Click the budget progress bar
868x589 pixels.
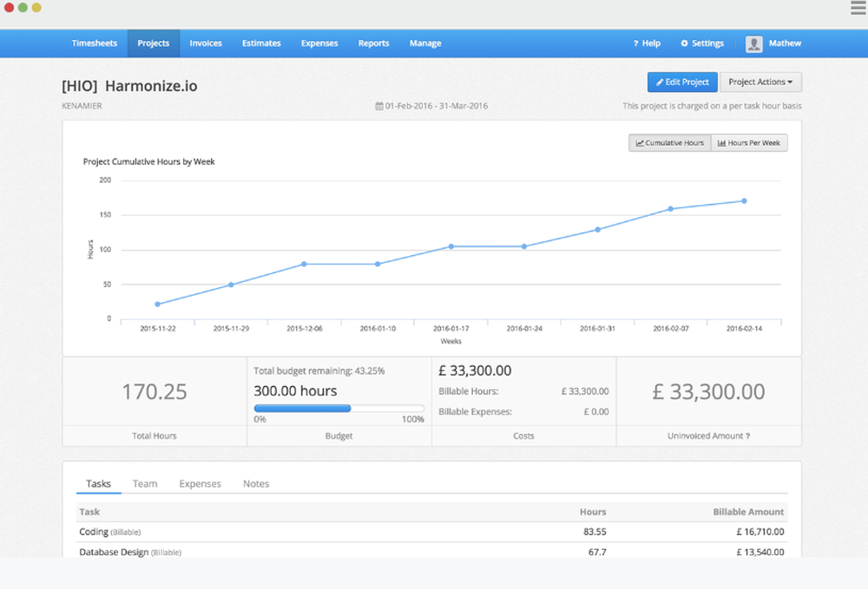point(339,409)
